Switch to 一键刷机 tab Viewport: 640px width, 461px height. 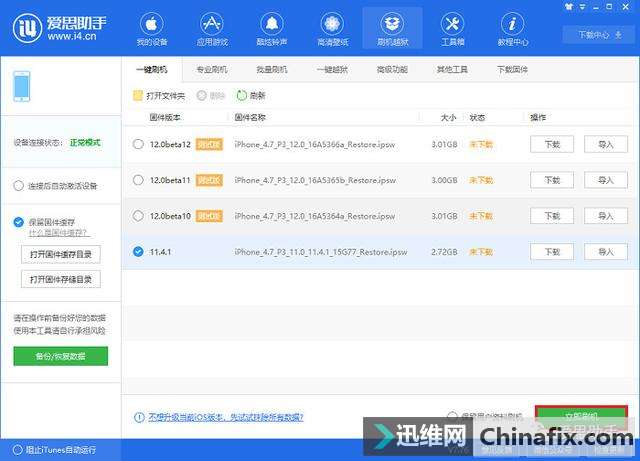152,70
